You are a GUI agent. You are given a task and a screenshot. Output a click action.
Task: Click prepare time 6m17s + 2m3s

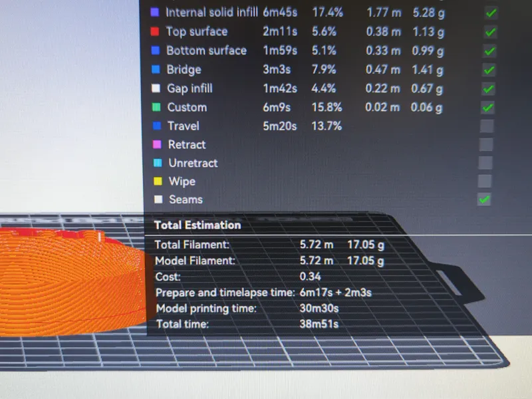click(336, 293)
